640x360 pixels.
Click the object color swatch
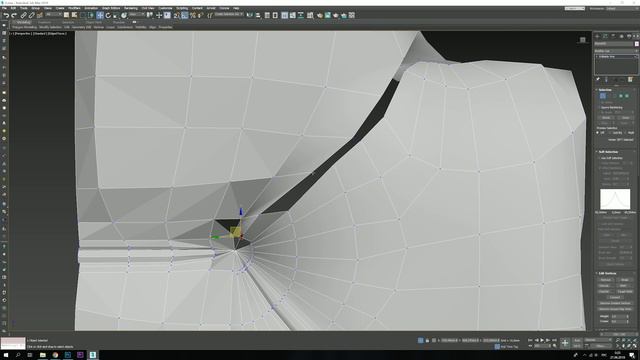(637, 44)
